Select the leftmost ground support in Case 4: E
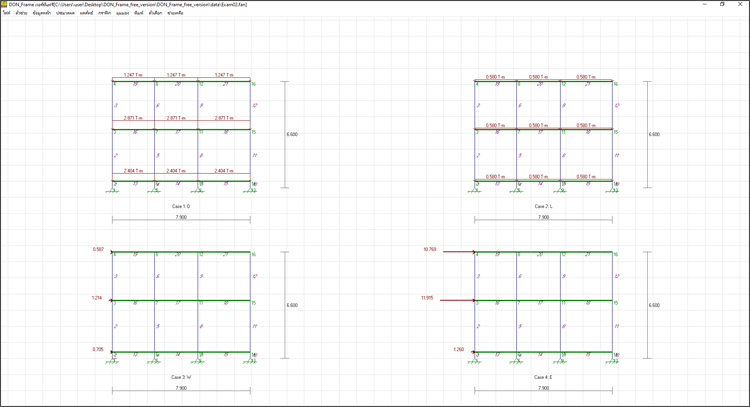The height and width of the screenshot is (407, 750). [x=474, y=358]
